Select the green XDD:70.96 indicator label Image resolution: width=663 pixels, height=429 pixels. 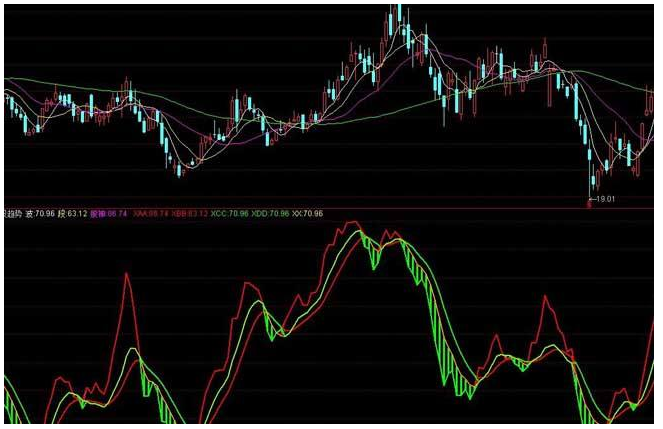(x=270, y=214)
